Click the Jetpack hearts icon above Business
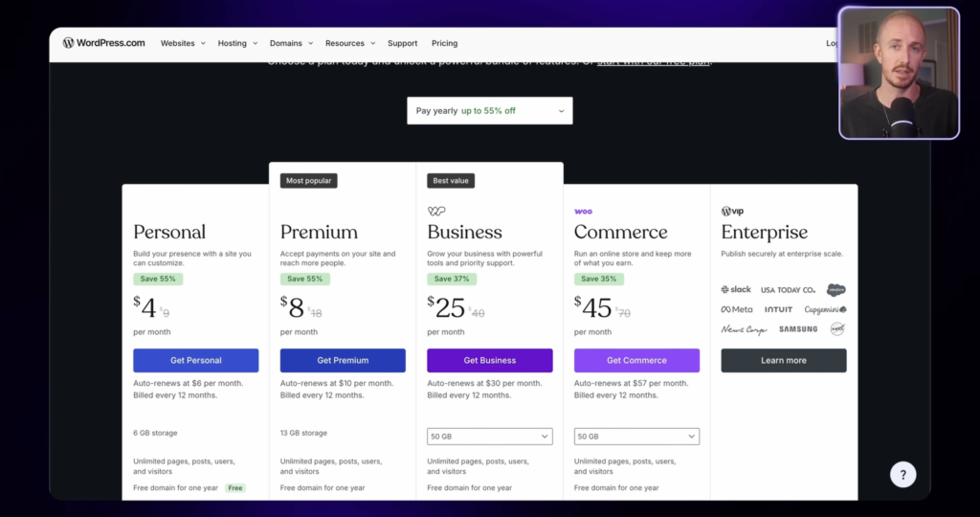The height and width of the screenshot is (517, 980). point(436,212)
